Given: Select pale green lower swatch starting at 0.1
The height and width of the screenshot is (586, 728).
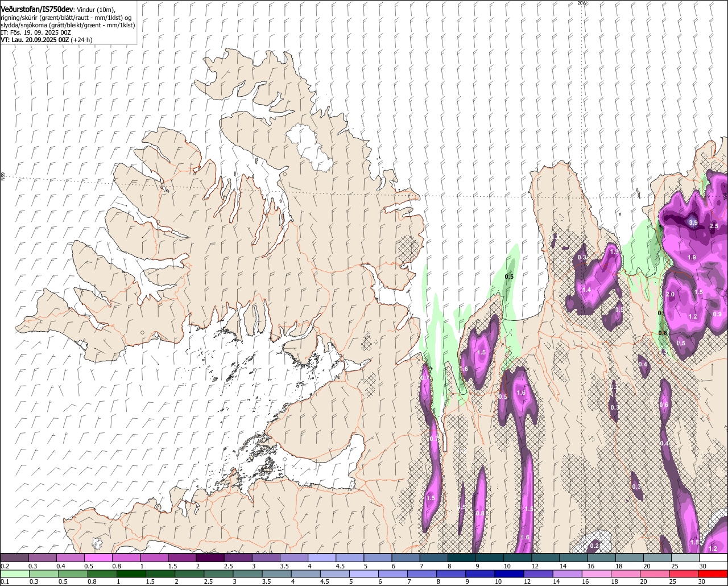Looking at the screenshot, I should [14, 573].
